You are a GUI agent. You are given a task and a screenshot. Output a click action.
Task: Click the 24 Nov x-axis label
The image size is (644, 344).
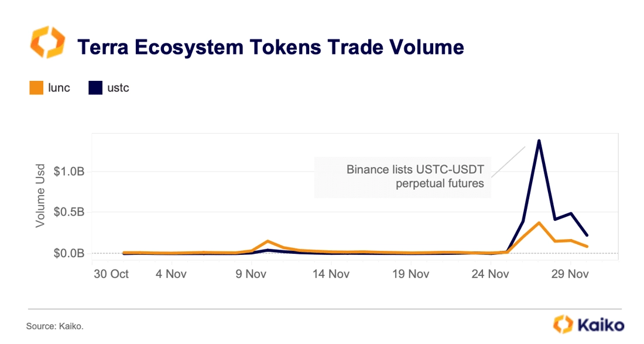click(490, 274)
